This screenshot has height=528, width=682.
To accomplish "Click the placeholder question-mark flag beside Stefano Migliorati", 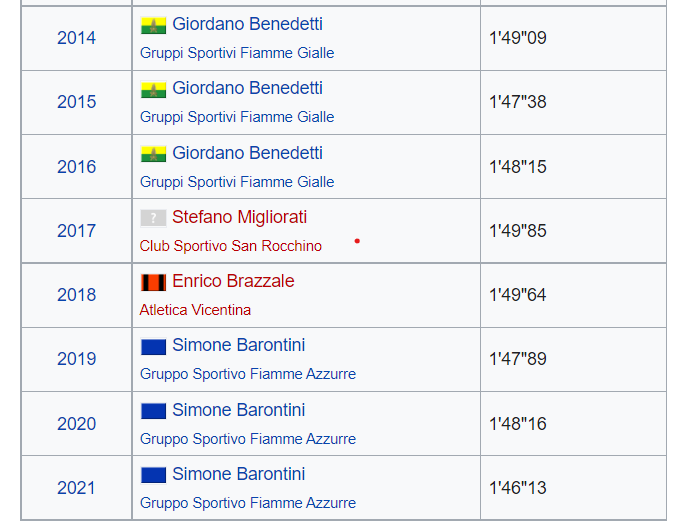I will pyautogui.click(x=153, y=218).
